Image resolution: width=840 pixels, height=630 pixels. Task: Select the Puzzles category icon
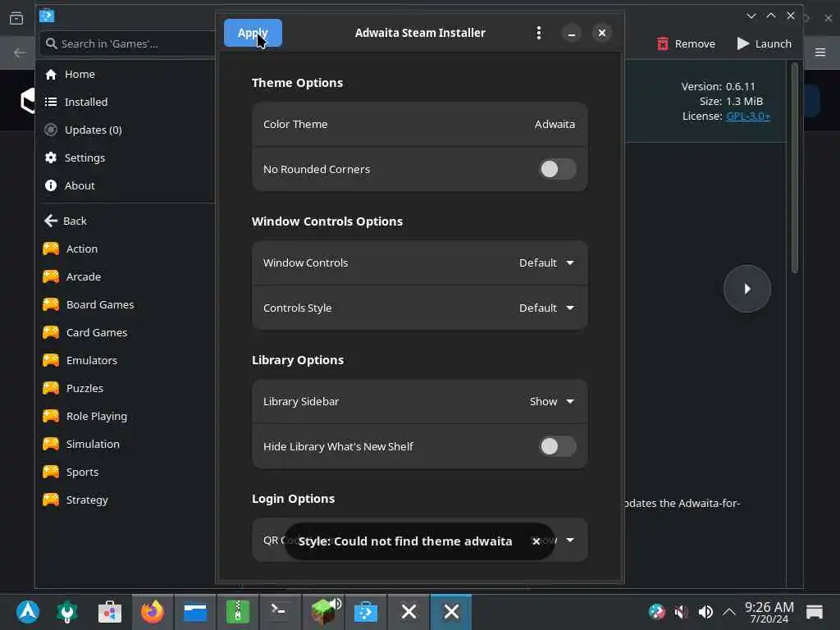click(51, 388)
